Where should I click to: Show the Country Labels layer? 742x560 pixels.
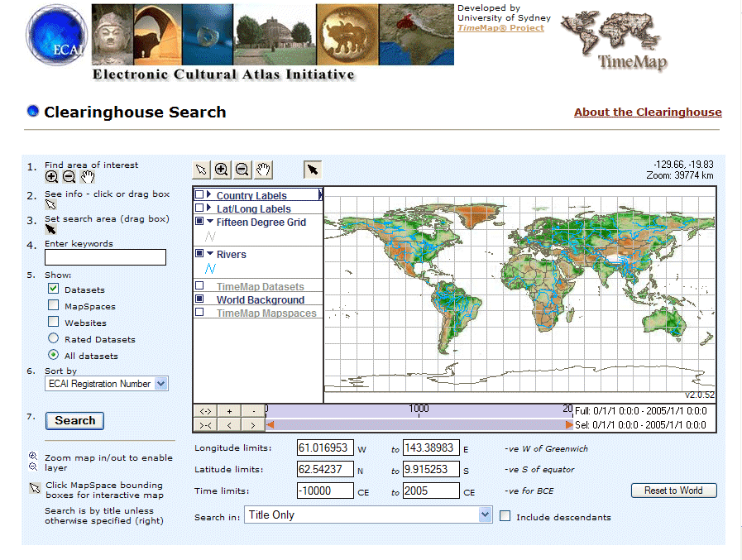click(199, 194)
